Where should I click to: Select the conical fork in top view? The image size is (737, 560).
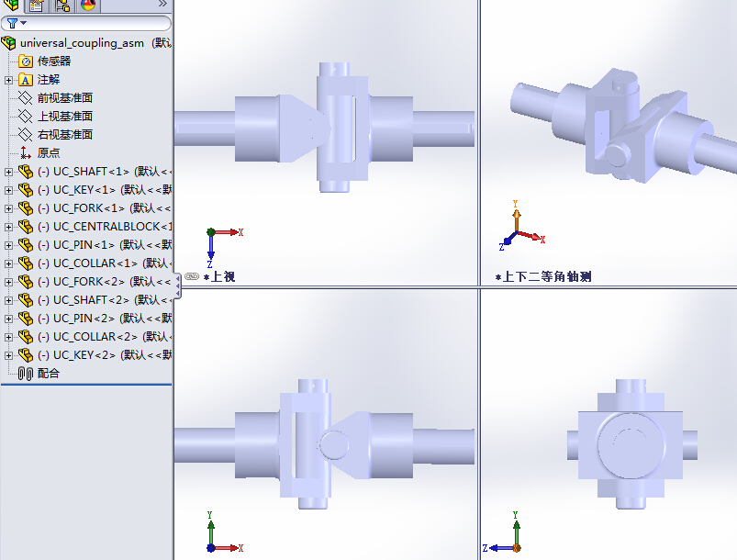[x=305, y=129]
